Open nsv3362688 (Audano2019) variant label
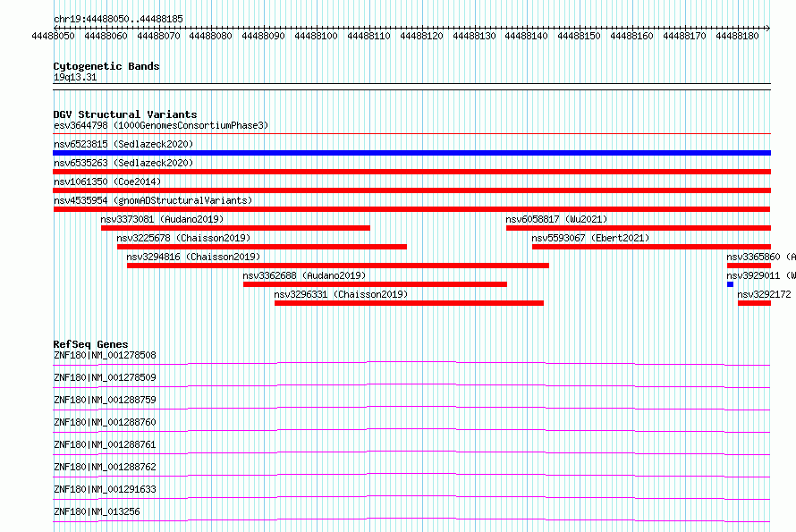Viewport: 796px width, 532px height. [304, 275]
